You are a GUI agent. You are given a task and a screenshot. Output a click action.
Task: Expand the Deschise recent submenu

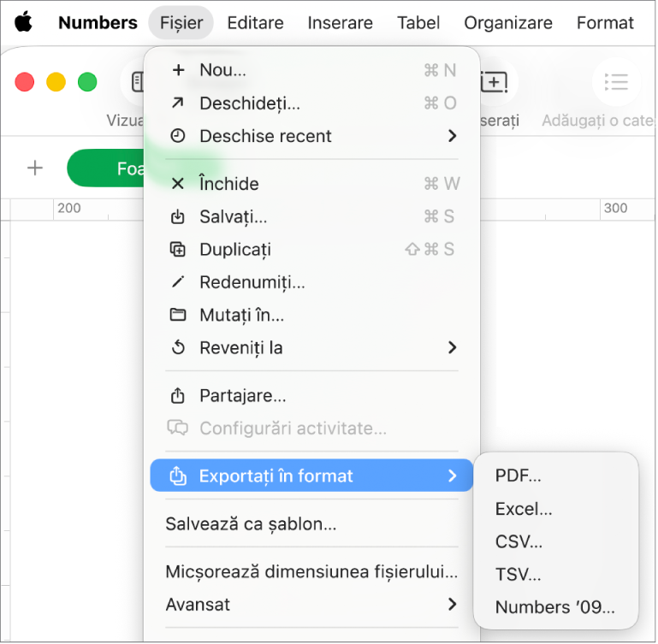311,136
